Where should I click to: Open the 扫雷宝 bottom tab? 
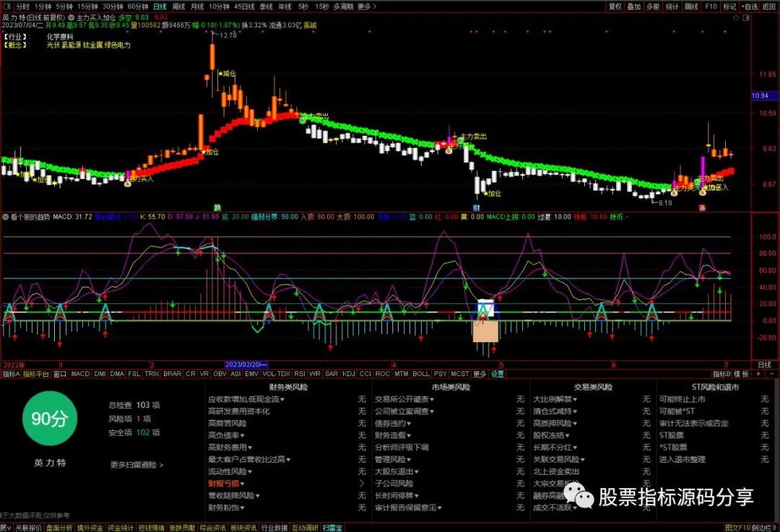(332, 528)
